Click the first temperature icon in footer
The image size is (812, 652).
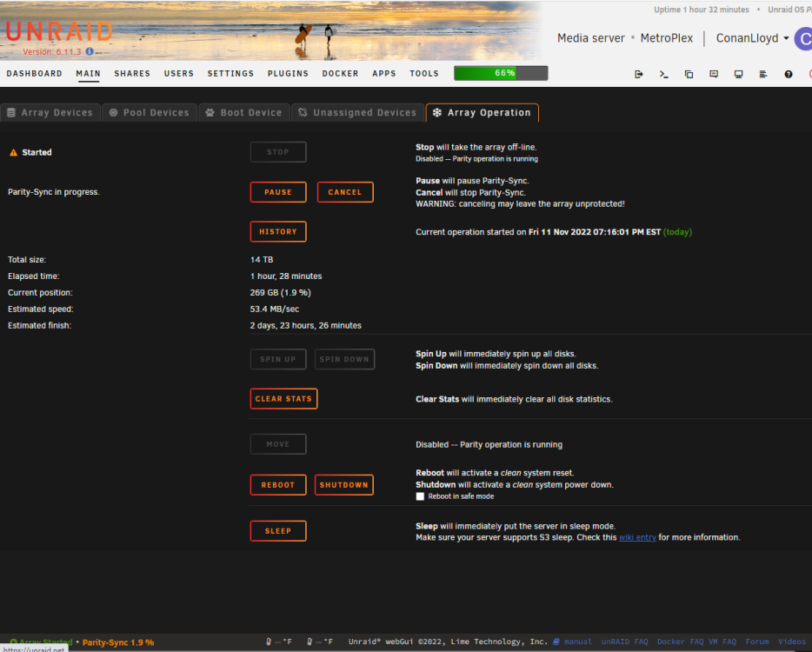pyautogui.click(x=269, y=642)
